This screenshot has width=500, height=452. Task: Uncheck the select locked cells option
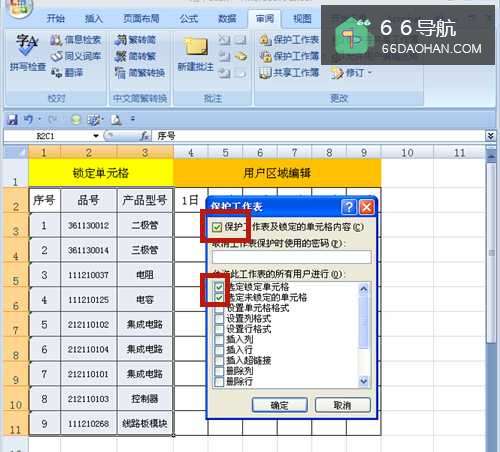tap(219, 286)
